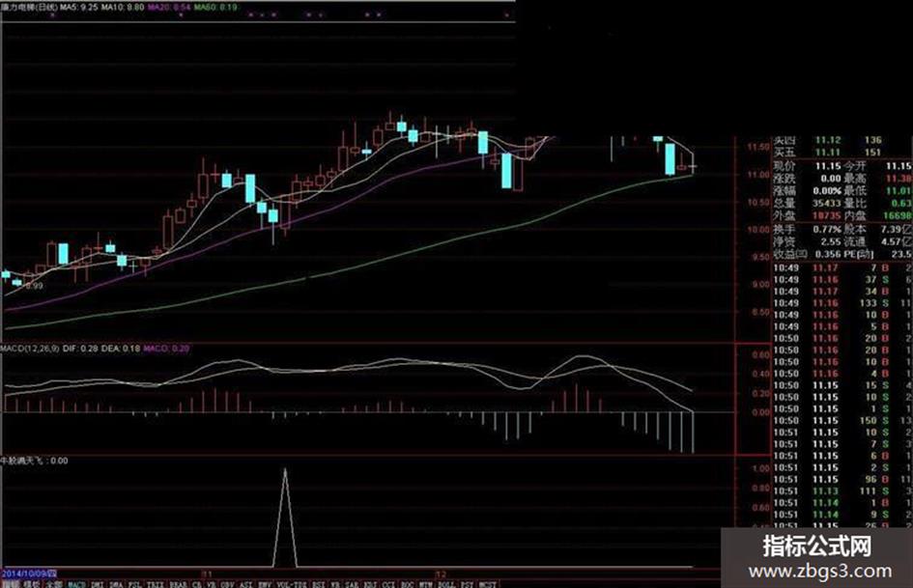Image resolution: width=913 pixels, height=588 pixels.
Task: Select the ASI indicator tab
Action: click(245, 584)
